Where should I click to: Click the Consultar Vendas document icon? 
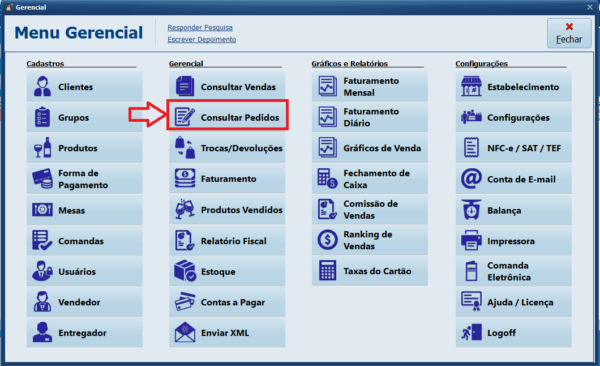click(x=185, y=87)
